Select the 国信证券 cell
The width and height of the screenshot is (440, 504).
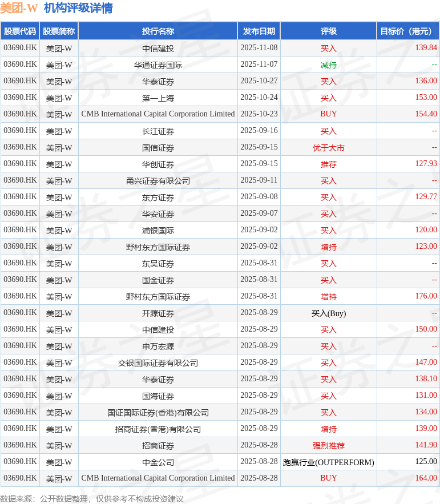click(x=158, y=148)
